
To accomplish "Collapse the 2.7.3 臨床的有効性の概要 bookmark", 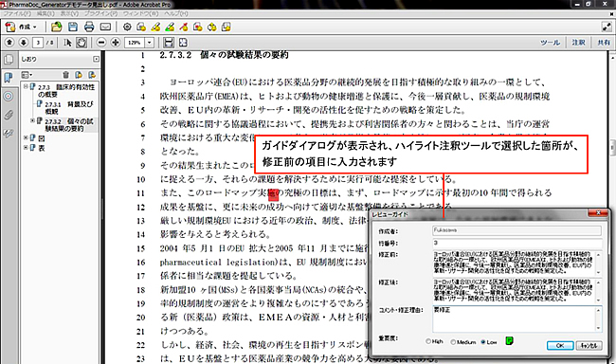I will tap(26, 86).
